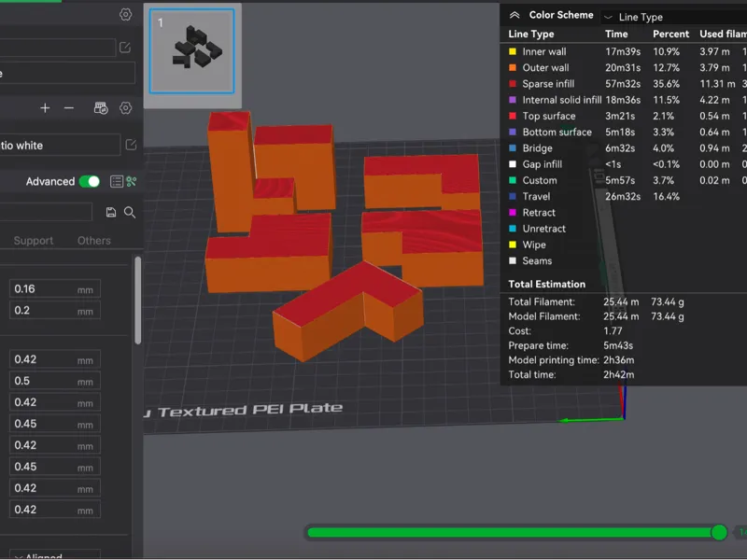This screenshot has height=560, width=747.
Task: Open the 'tio white' filament dropdown
Action: click(x=60, y=146)
